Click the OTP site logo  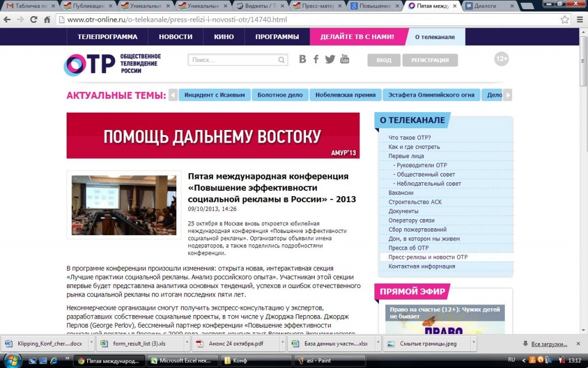(x=113, y=64)
